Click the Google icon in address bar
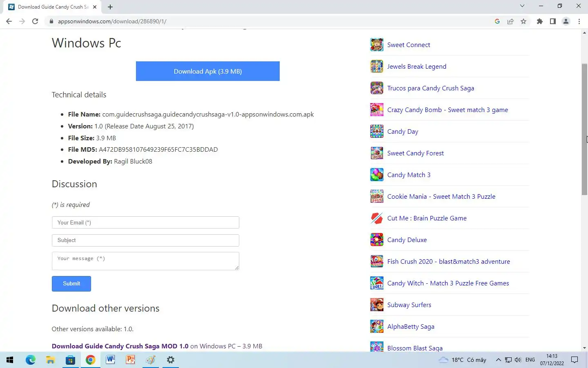This screenshot has width=588, height=368. (497, 21)
